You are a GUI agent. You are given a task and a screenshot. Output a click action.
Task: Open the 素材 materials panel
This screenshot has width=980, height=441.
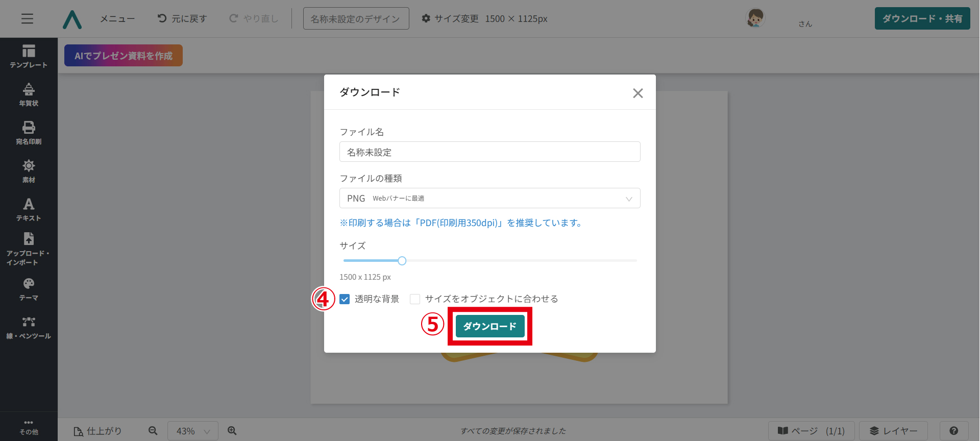(29, 171)
